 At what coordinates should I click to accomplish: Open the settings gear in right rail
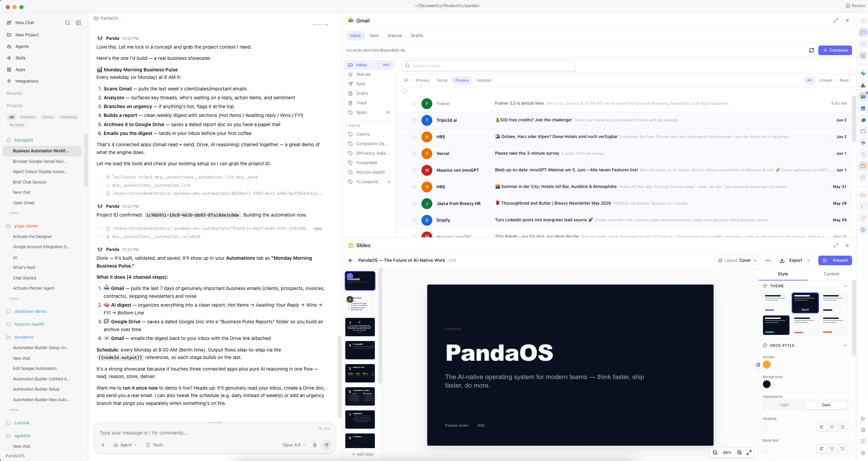tap(863, 453)
